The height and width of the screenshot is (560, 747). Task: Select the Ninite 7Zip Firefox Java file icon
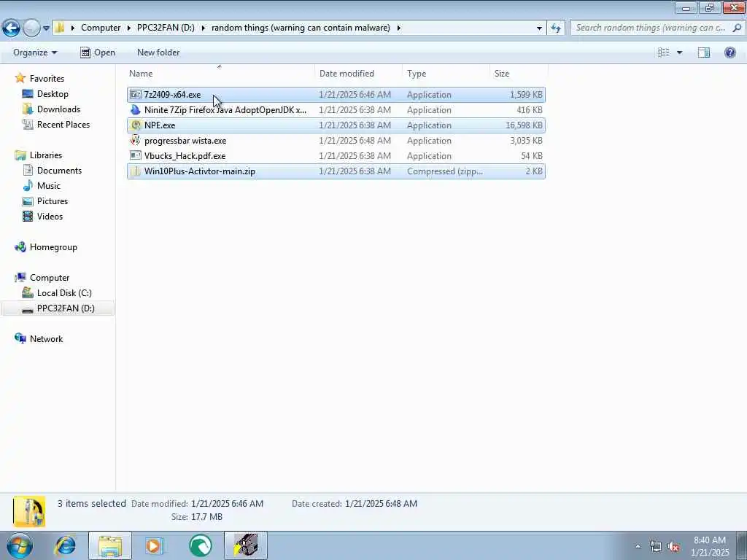click(x=136, y=110)
